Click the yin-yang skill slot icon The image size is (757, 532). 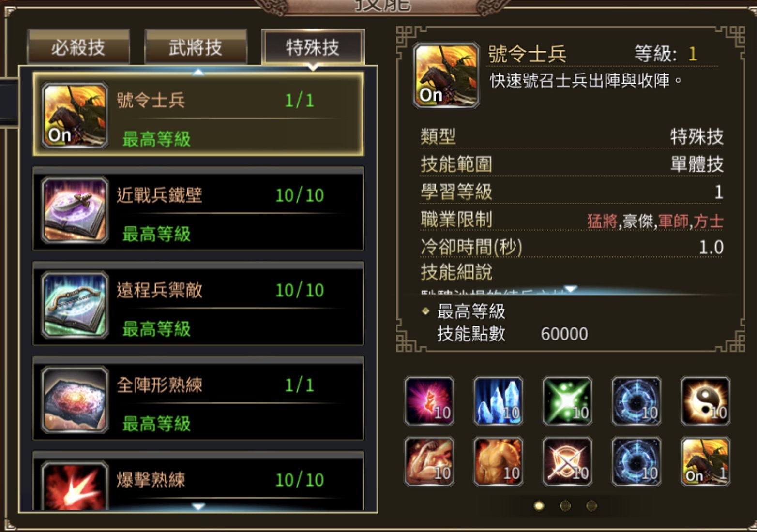pos(705,401)
